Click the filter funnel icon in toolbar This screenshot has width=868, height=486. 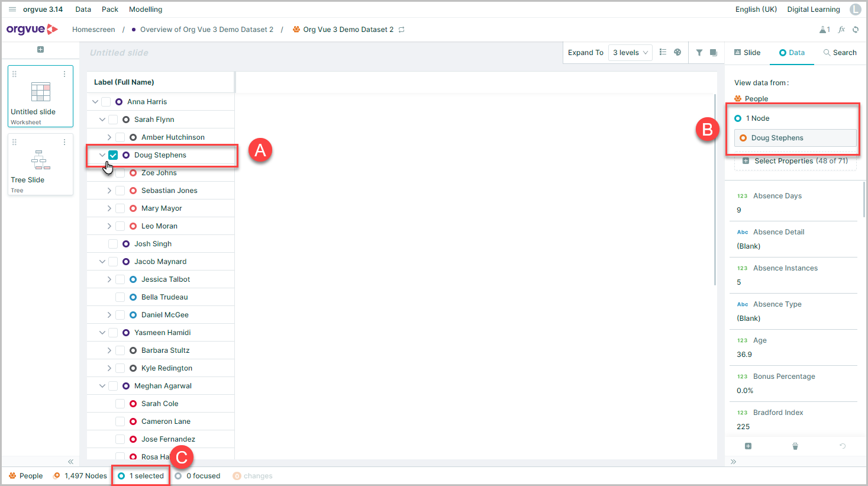[x=699, y=53]
